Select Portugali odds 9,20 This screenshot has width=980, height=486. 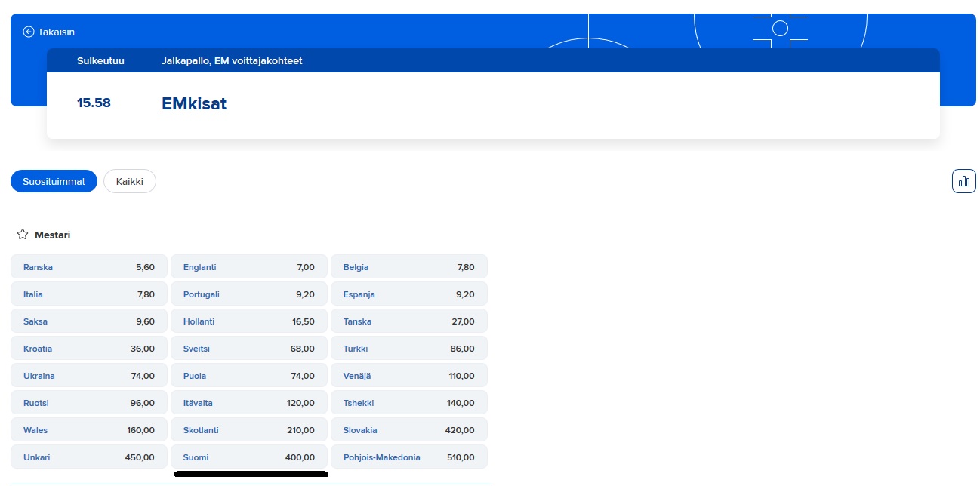pos(249,294)
